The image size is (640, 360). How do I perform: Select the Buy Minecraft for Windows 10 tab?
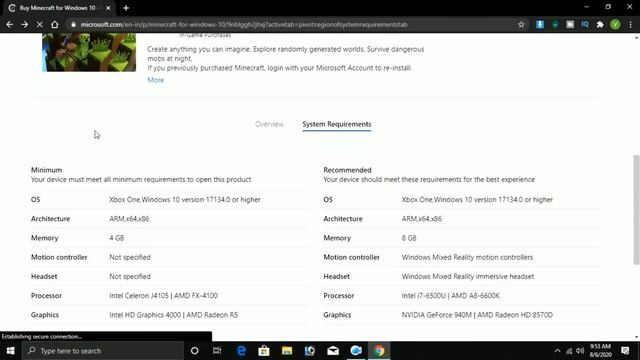click(x=59, y=8)
